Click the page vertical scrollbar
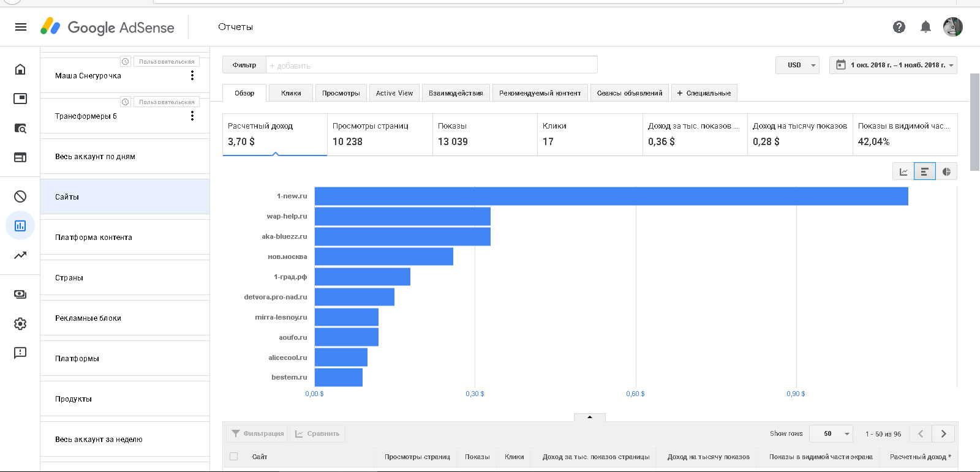This screenshot has width=980, height=472. pyautogui.click(x=975, y=122)
